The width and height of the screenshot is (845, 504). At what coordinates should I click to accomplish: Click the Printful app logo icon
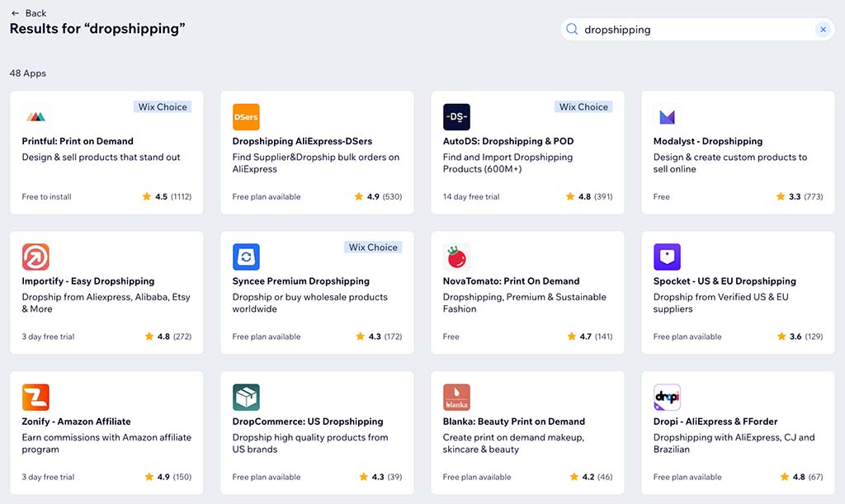pos(35,117)
